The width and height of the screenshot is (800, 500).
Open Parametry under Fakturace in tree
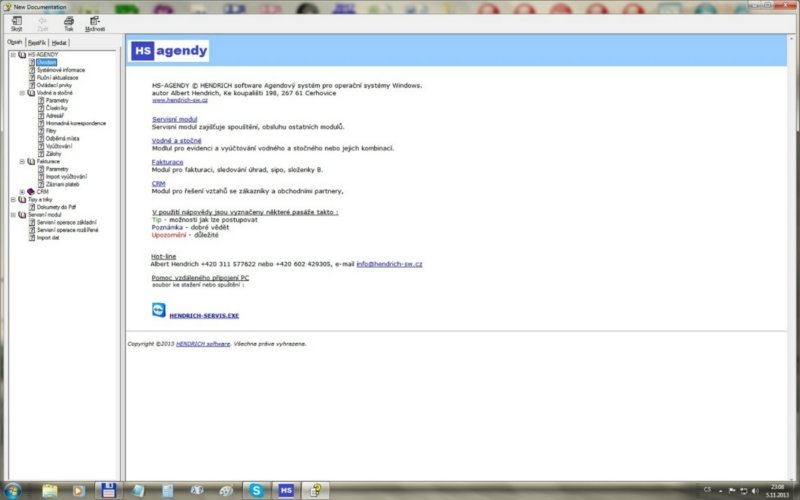pos(57,169)
